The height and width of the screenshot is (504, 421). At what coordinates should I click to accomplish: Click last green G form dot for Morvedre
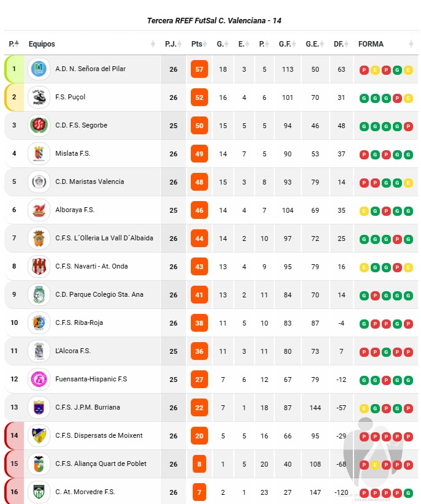[408, 493]
